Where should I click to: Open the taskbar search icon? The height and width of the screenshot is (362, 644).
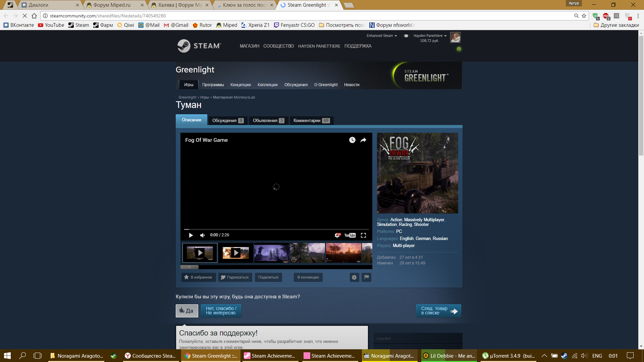[22, 356]
